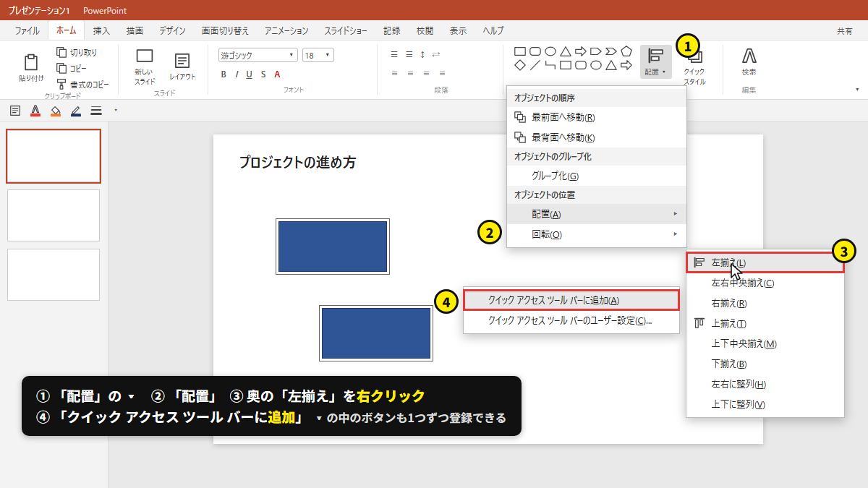Select 左右中央揃え align center option
The image size is (868, 488).
tap(765, 283)
